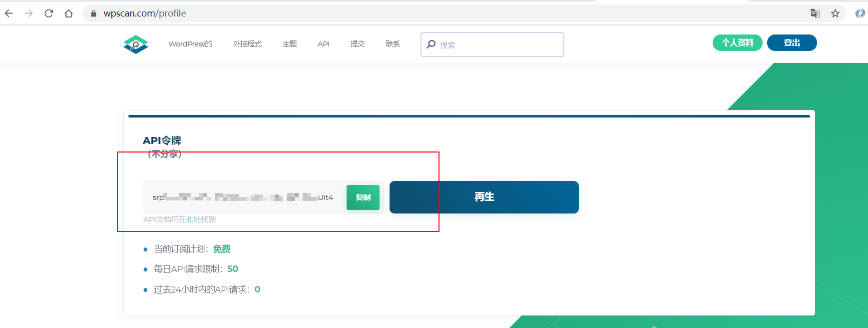Click the padlock site security icon
The image size is (868, 328).
coord(93,13)
